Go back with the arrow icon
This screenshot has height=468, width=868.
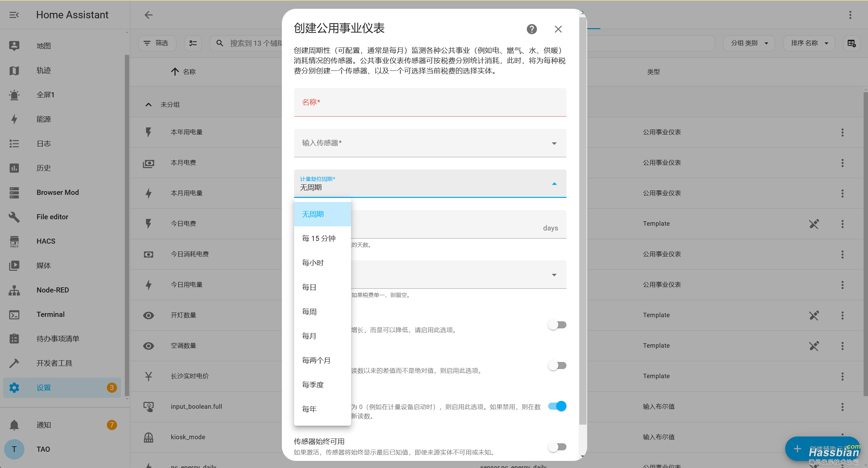click(149, 15)
